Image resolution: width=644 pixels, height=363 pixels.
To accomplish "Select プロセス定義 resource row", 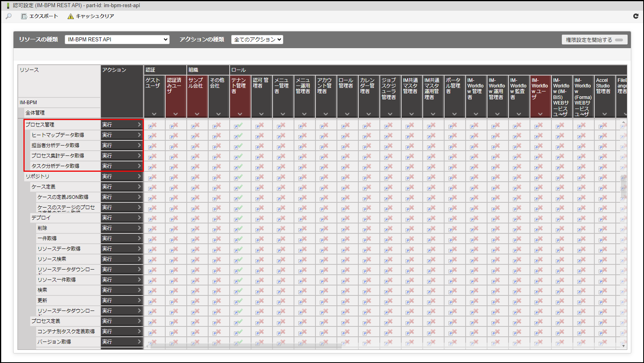I will 65,321.
